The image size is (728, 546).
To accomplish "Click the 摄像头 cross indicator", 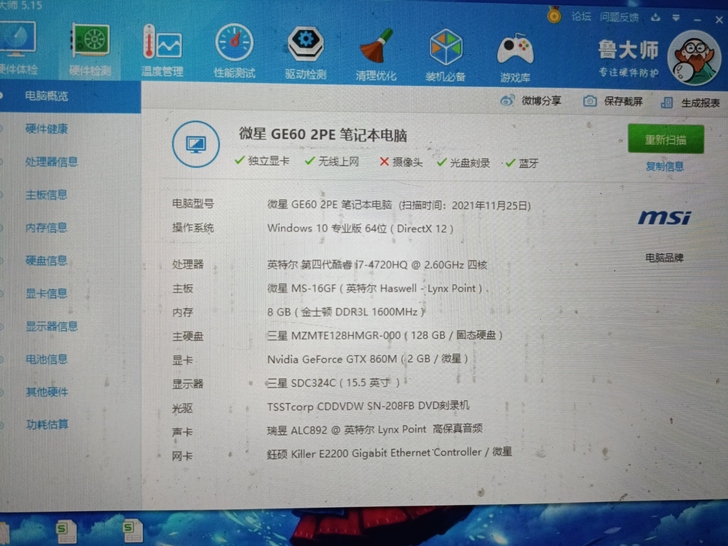I will 401,162.
